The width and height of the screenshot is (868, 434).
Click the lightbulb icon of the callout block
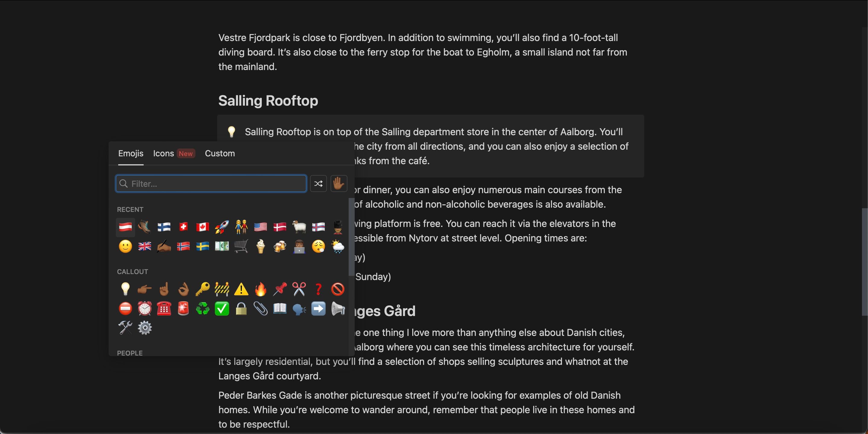pyautogui.click(x=232, y=132)
